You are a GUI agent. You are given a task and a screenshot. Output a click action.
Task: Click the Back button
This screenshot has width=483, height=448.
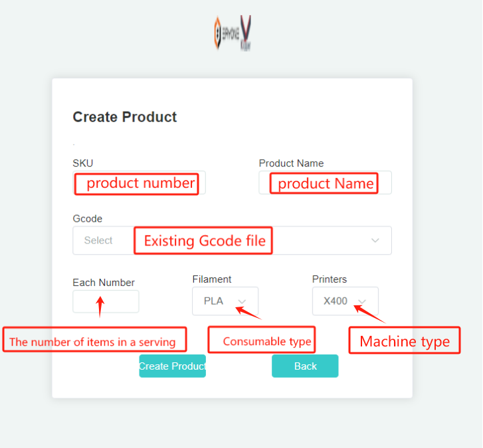pyautogui.click(x=305, y=366)
